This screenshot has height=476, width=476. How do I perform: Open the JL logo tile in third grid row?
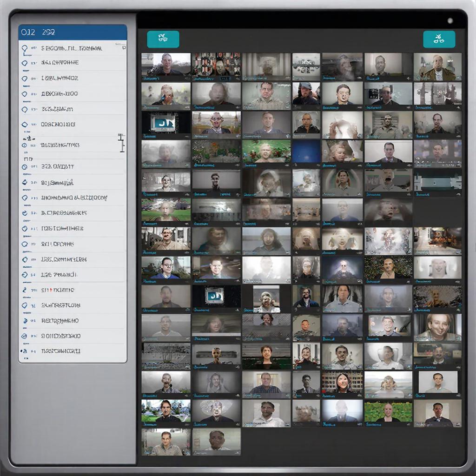tap(165, 125)
